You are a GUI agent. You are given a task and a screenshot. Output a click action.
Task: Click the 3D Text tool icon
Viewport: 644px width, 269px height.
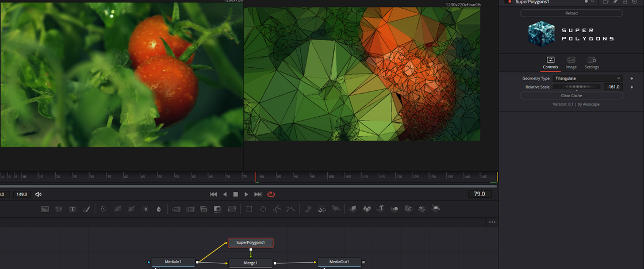click(x=380, y=209)
